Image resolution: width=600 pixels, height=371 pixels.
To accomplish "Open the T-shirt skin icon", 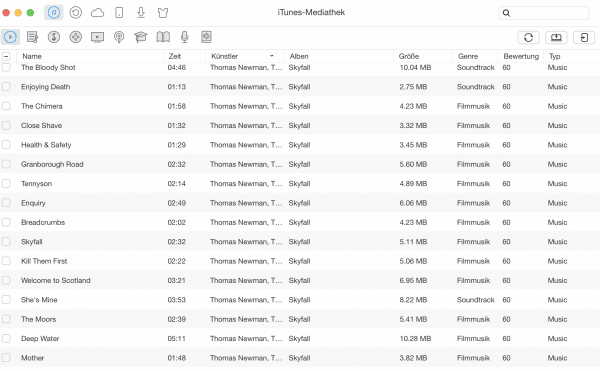I will [x=163, y=13].
